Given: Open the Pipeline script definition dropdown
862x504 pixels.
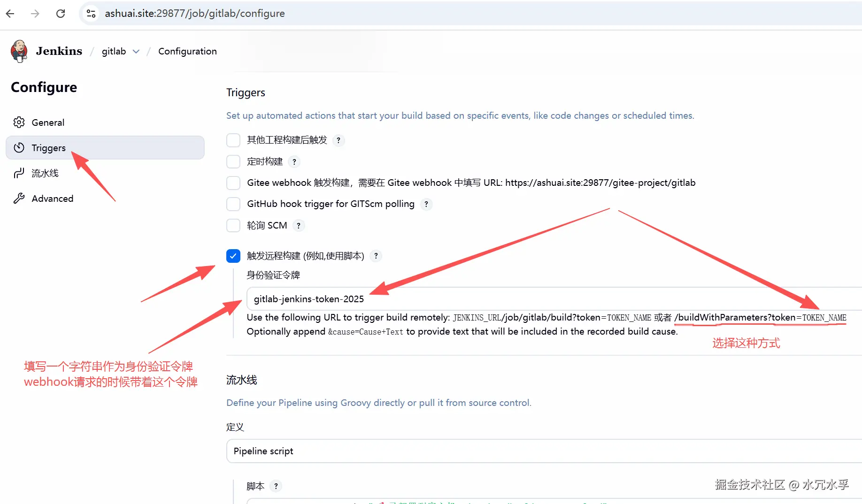Looking at the screenshot, I should pyautogui.click(x=544, y=451).
